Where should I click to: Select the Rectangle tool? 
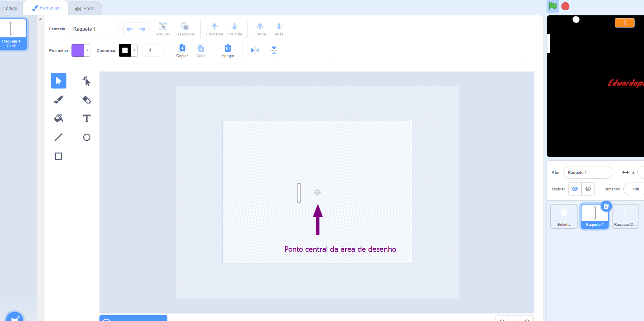[x=59, y=156]
